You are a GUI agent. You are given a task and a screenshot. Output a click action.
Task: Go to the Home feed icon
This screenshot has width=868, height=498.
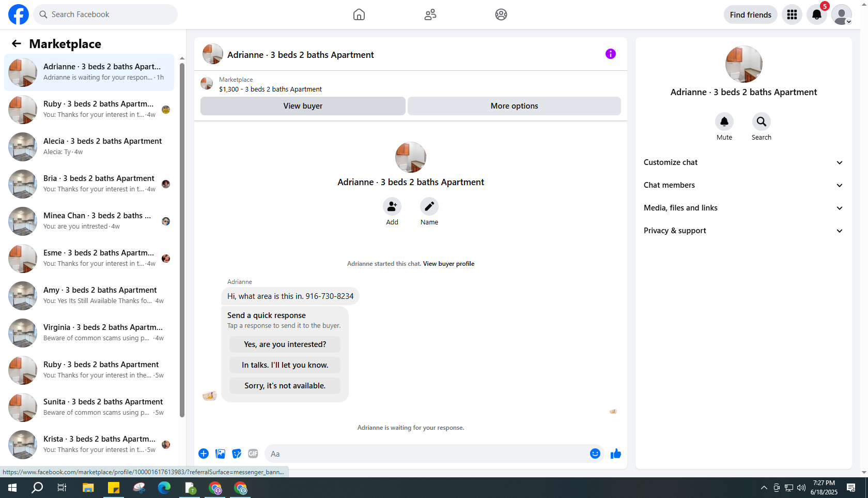pos(359,14)
